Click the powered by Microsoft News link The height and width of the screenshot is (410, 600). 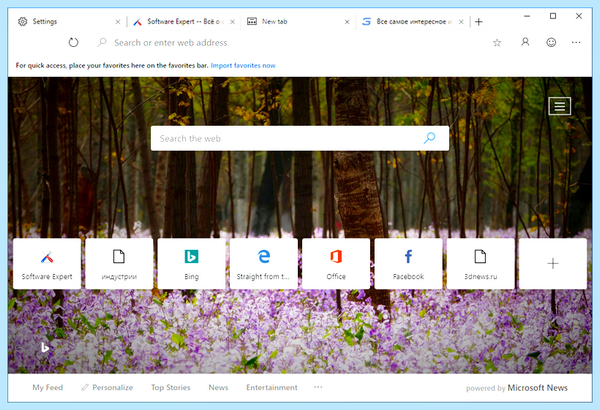[x=517, y=388]
